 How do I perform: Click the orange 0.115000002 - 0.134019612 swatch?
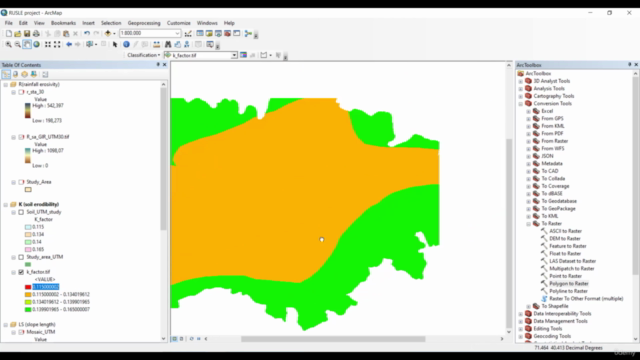click(28, 295)
